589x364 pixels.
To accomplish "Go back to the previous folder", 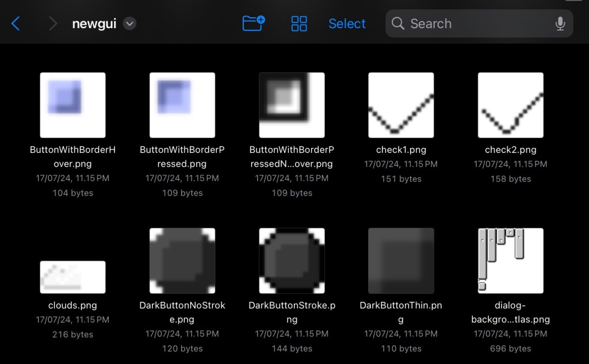I will (x=16, y=24).
